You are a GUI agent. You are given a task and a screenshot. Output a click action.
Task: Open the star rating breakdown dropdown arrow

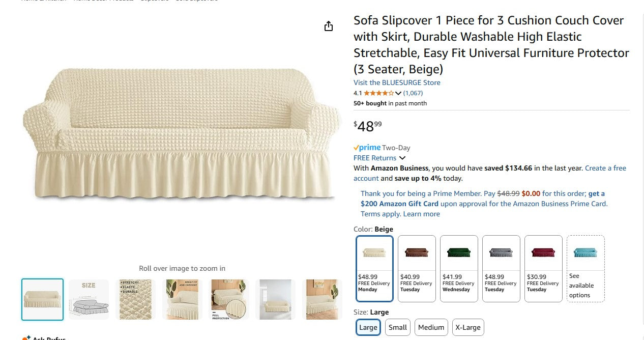coord(399,93)
